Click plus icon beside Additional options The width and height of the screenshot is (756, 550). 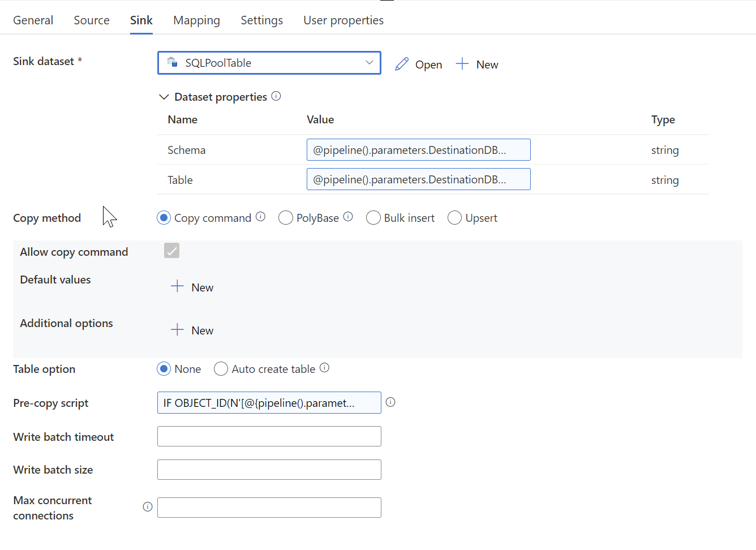[177, 329]
